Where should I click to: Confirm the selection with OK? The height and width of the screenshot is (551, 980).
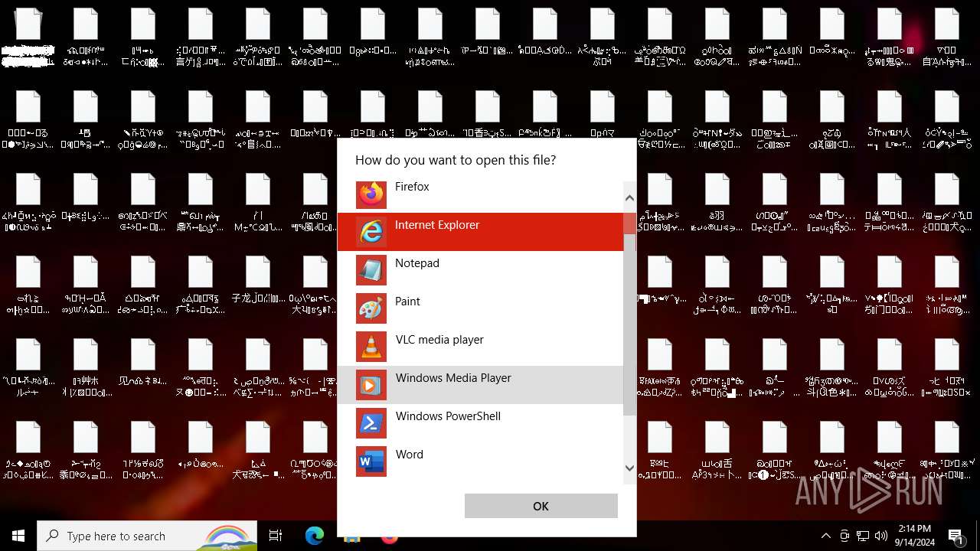click(541, 506)
